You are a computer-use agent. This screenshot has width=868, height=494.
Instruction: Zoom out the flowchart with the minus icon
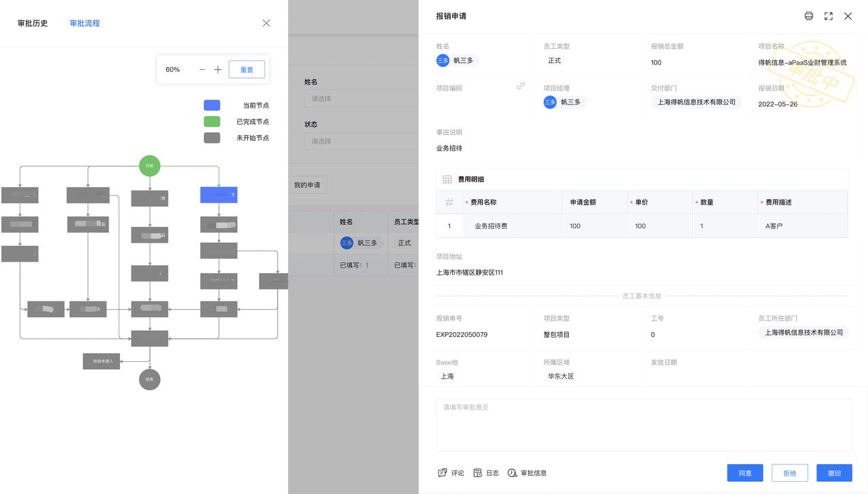tap(202, 70)
